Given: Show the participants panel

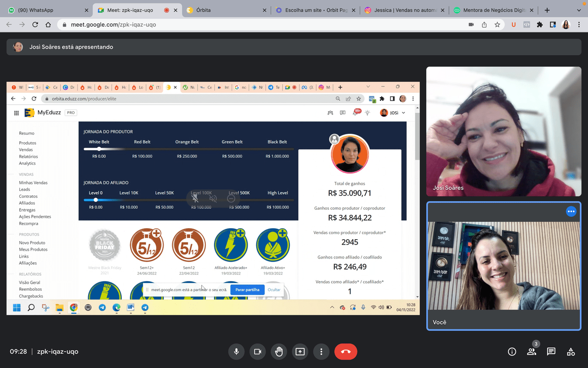Looking at the screenshot, I should click(531, 351).
